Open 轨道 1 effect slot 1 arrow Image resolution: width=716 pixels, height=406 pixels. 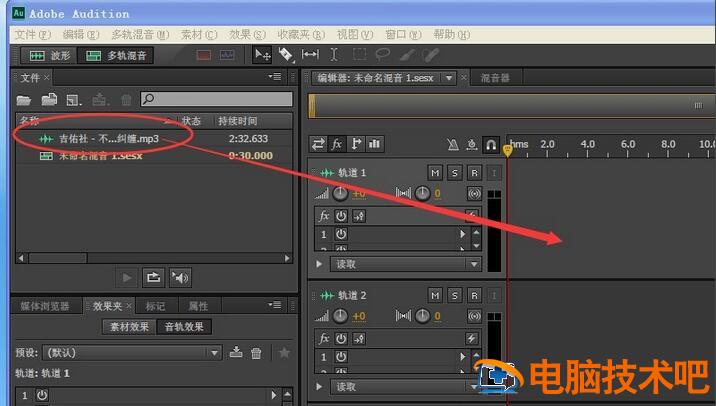click(462, 234)
